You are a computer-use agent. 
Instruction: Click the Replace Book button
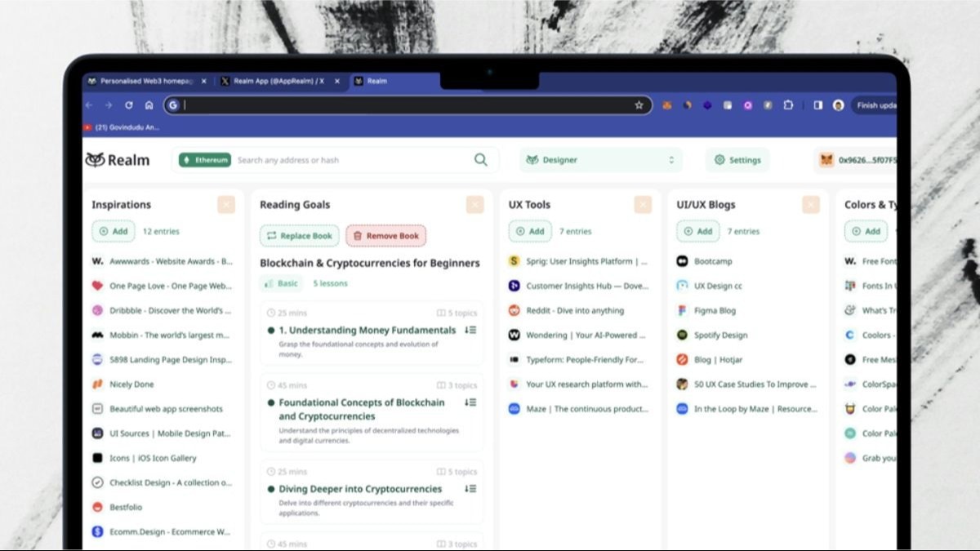tap(299, 236)
